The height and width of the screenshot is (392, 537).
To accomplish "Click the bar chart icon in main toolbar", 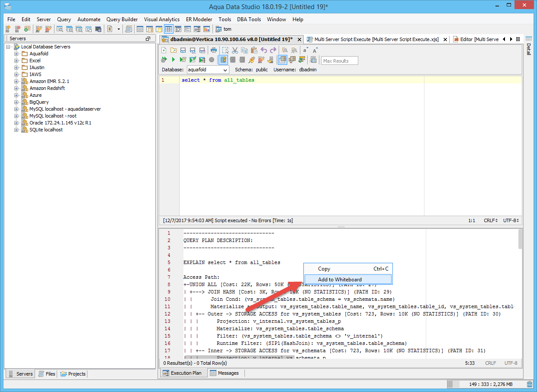I will 206,29.
